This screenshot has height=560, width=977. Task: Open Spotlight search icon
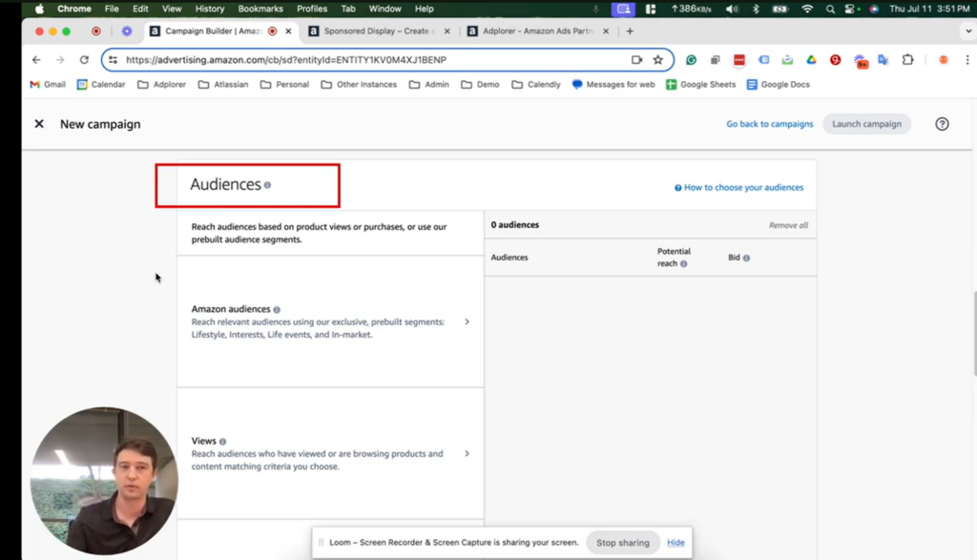pos(830,9)
